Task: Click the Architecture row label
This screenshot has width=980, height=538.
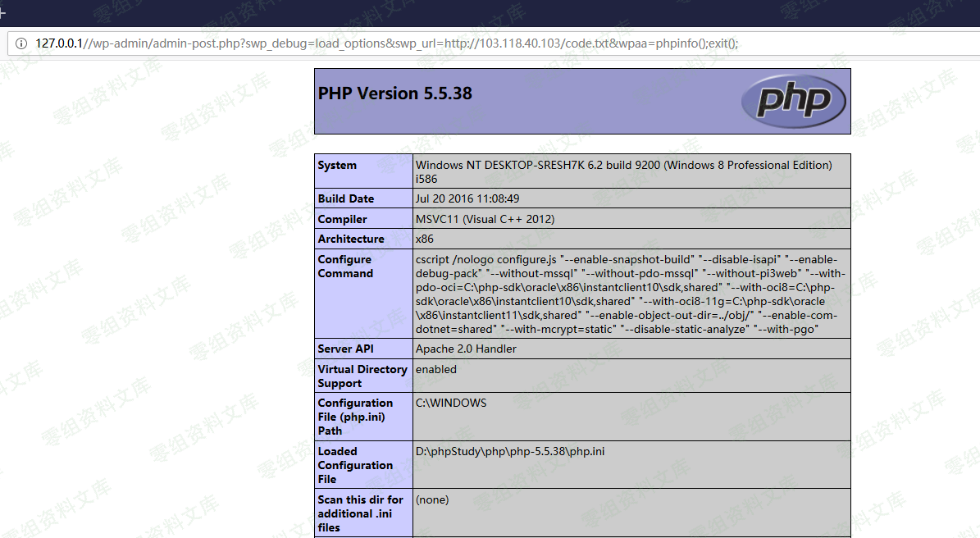Action: (x=350, y=239)
